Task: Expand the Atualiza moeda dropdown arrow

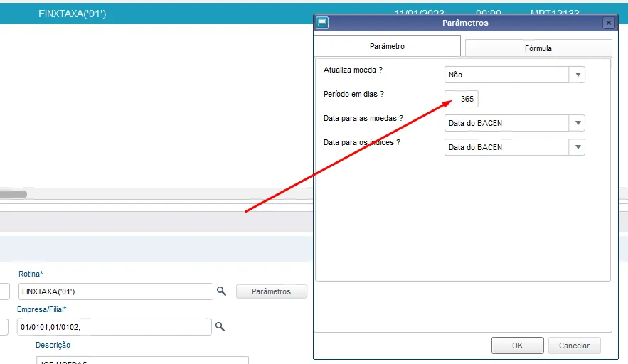Action: [577, 75]
